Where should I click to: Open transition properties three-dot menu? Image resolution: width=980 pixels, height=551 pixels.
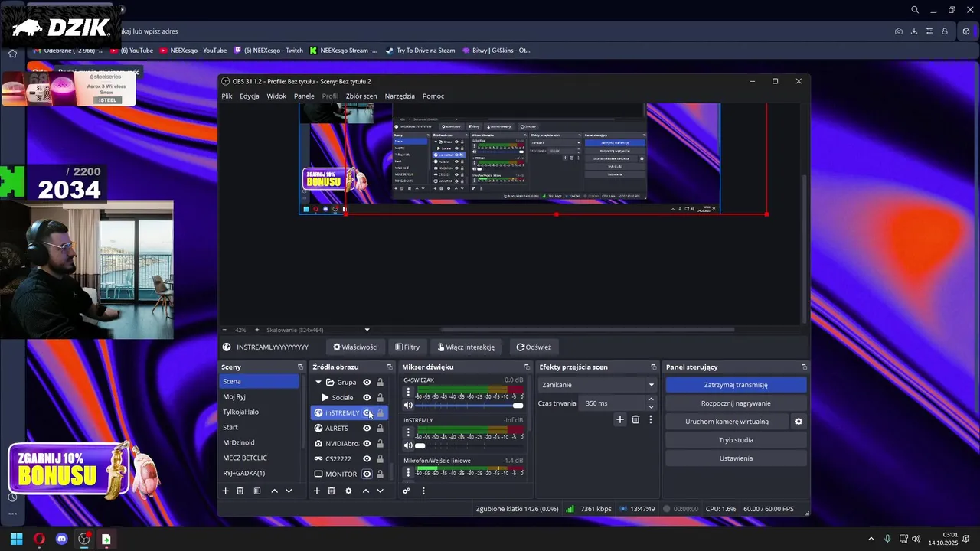click(651, 419)
